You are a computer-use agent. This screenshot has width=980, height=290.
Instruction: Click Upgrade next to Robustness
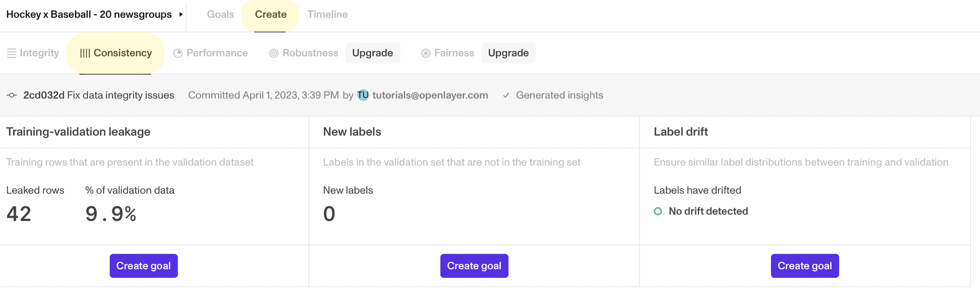pyautogui.click(x=372, y=53)
